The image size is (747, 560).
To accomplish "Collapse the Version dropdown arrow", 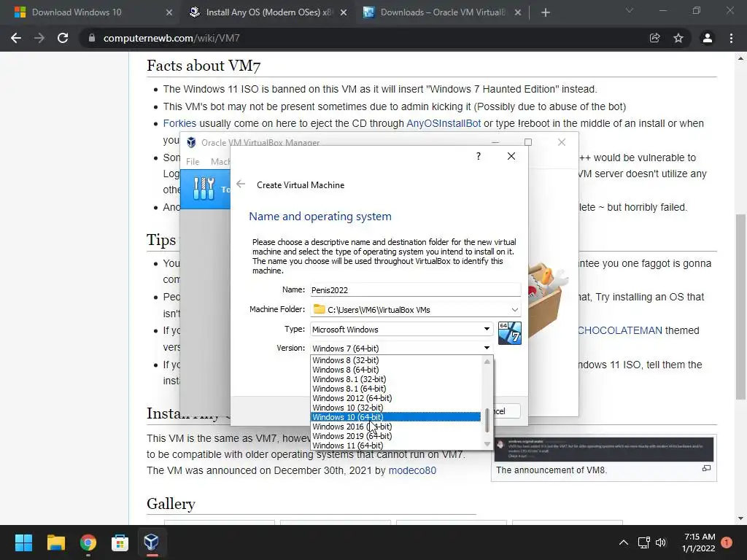I will [487, 348].
